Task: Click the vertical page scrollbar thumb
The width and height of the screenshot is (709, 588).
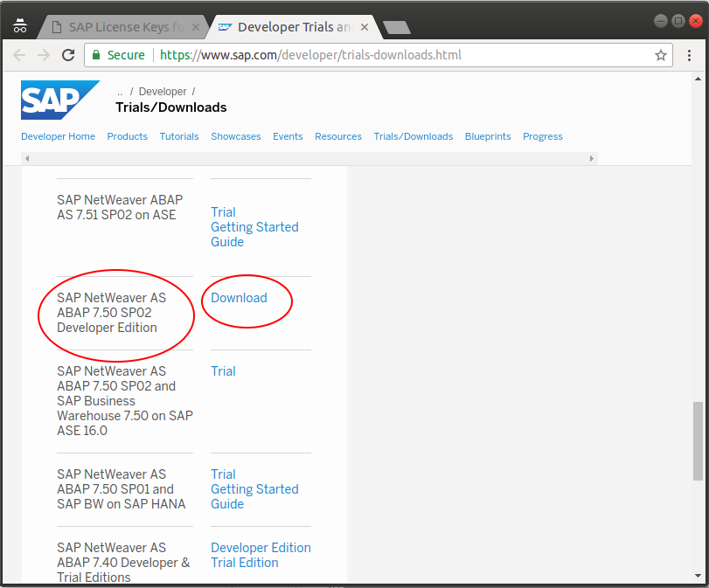Action: (698, 441)
